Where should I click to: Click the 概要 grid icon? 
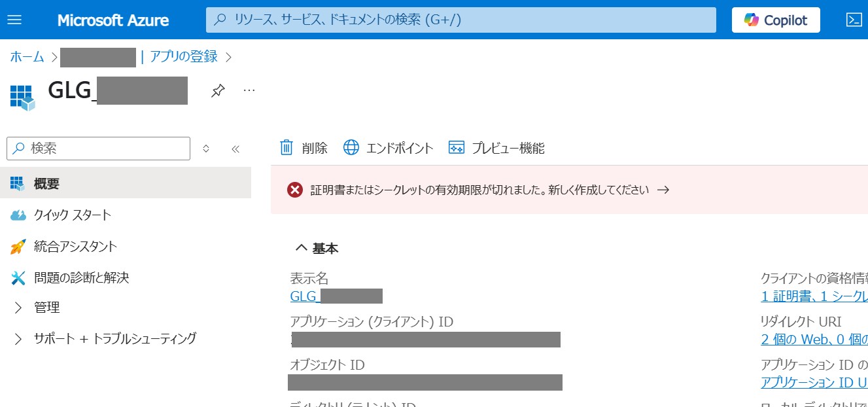(18, 183)
